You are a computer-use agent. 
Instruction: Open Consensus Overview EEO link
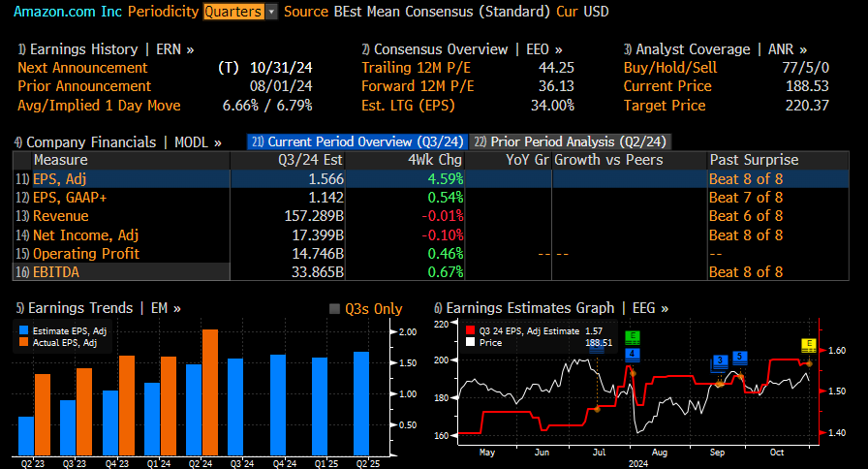pyautogui.click(x=462, y=49)
